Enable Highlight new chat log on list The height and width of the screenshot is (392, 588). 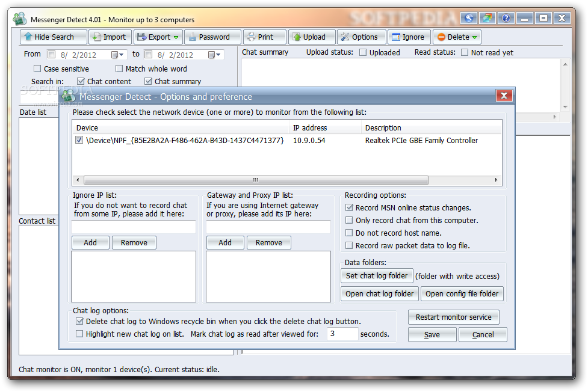(x=79, y=334)
